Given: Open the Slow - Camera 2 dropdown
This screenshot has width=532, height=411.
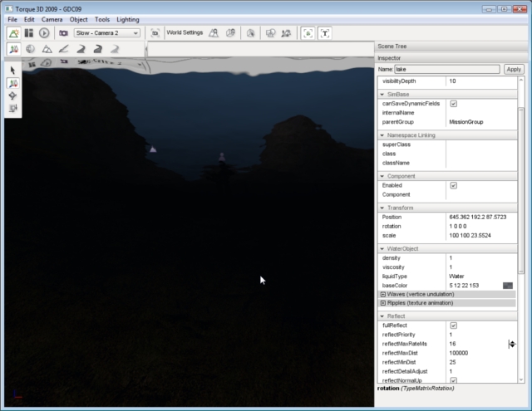Looking at the screenshot, I should click(106, 32).
